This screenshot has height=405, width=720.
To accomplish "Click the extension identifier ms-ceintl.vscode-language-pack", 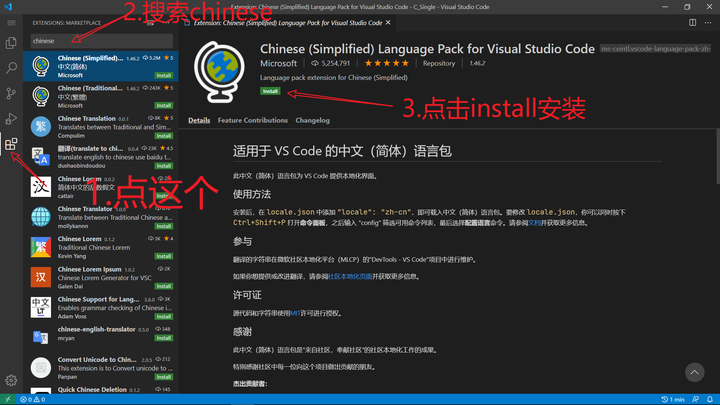I will [x=656, y=49].
